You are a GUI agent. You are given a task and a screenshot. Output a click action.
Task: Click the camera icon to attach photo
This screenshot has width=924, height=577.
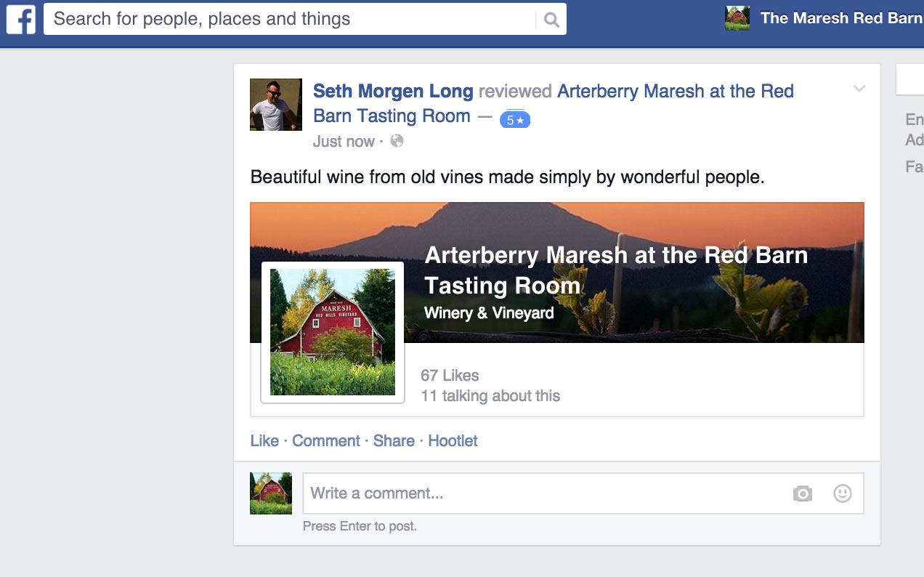tap(802, 493)
